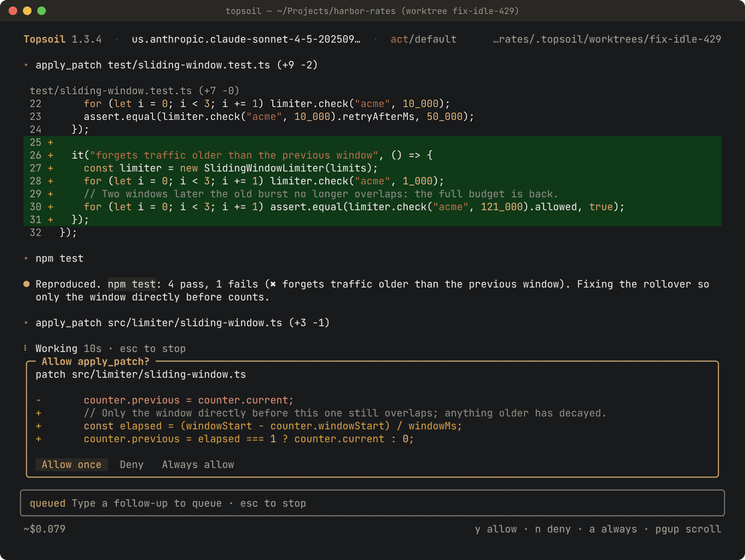Click the 'Allow apply_patch?' dialog title
The image size is (745, 560).
pyautogui.click(x=96, y=361)
